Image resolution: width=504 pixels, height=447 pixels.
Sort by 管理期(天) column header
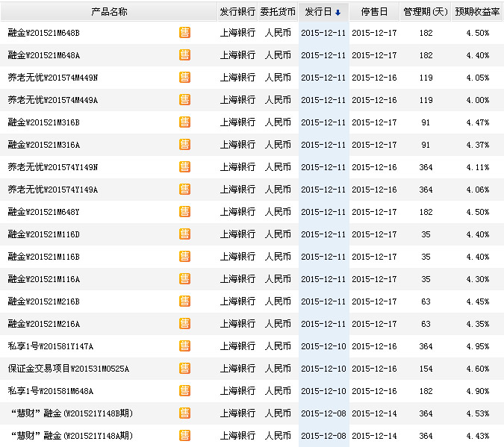tap(426, 12)
